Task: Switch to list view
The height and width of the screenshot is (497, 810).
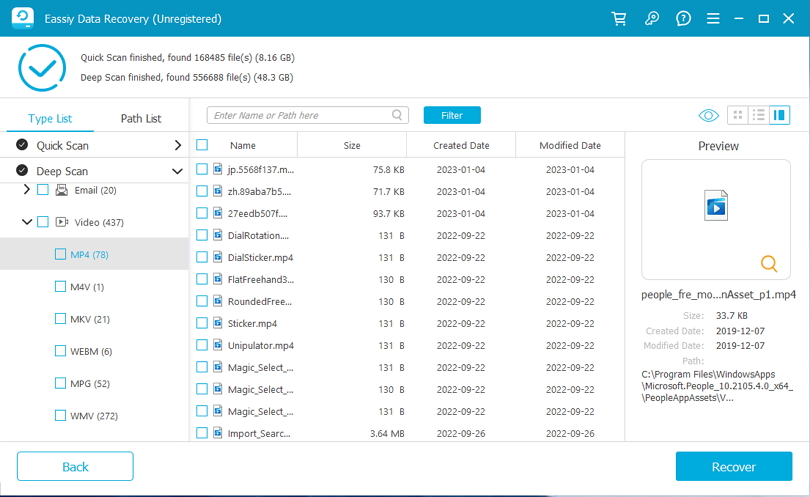Action: click(x=758, y=115)
